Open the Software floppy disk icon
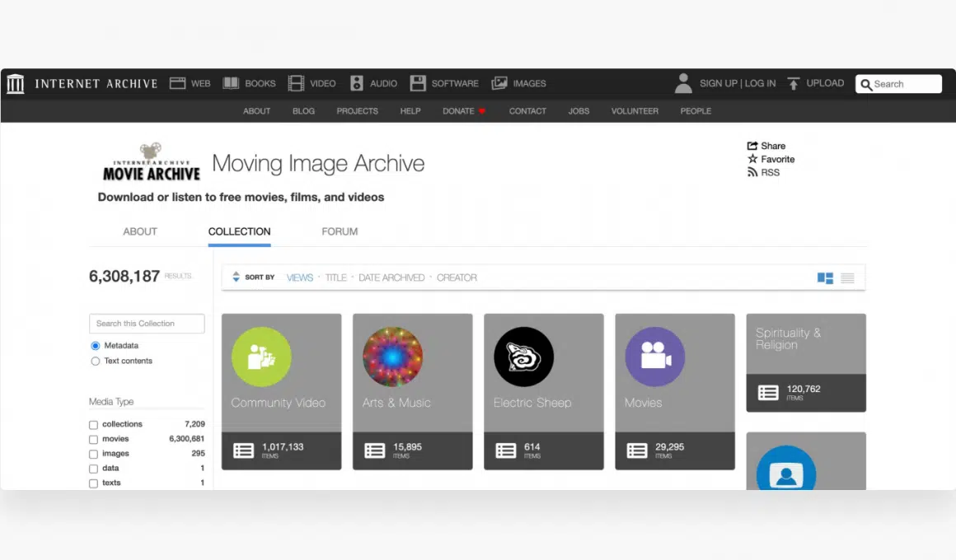This screenshot has height=560, width=956. click(418, 83)
